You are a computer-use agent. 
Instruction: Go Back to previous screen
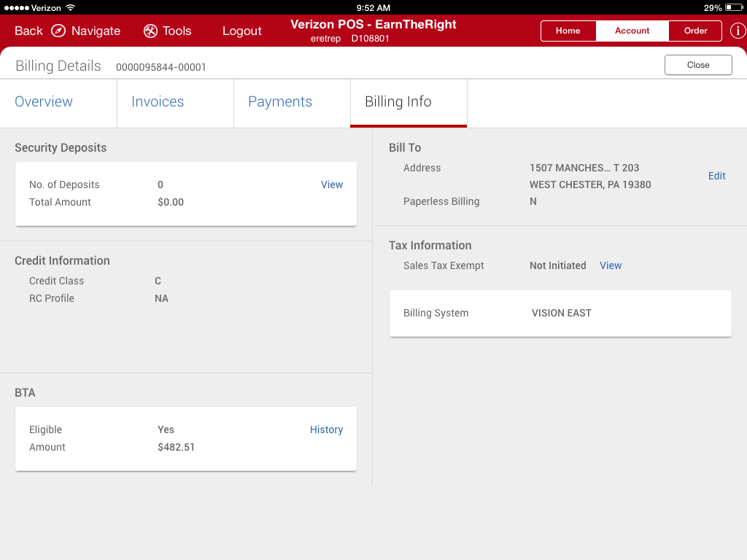(x=28, y=31)
